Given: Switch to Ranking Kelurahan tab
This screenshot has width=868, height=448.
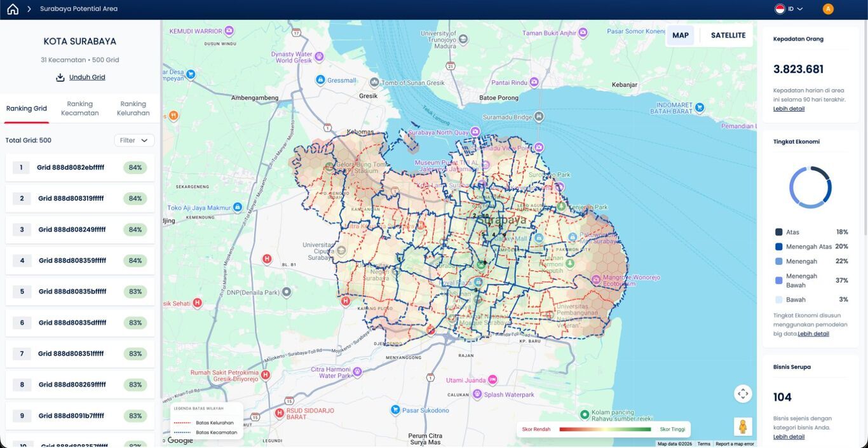Looking at the screenshot, I should tap(133, 108).
